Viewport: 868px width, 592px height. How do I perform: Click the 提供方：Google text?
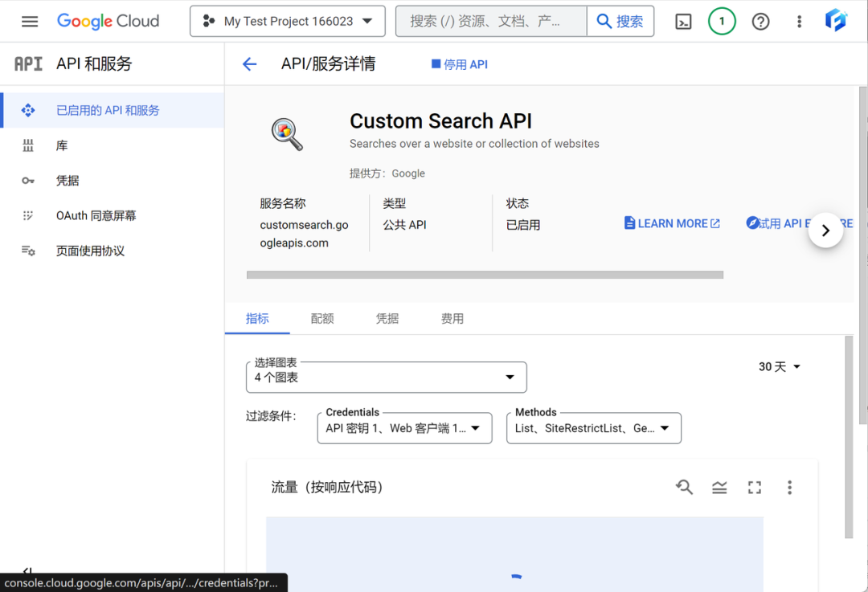tap(387, 174)
